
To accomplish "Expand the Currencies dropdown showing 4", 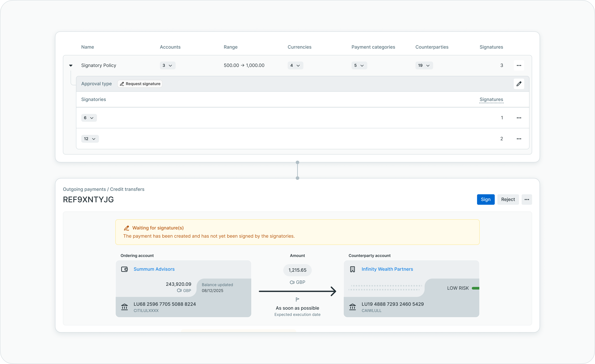I will pyautogui.click(x=295, y=65).
